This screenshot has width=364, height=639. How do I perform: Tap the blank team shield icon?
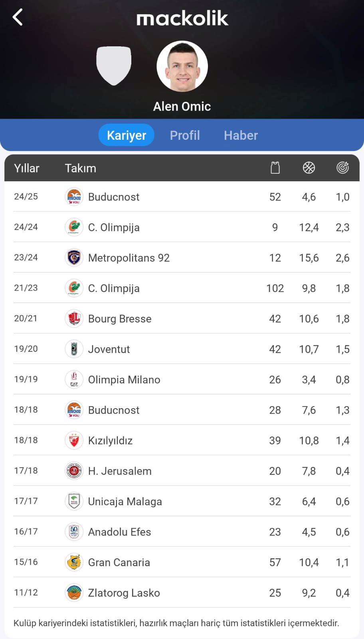pyautogui.click(x=114, y=65)
